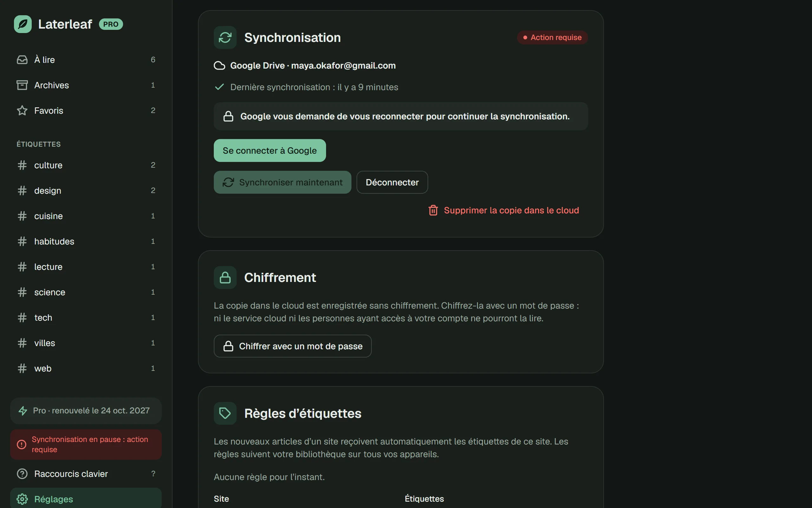Image resolution: width=812 pixels, height=508 pixels.
Task: Filter by the villes tag
Action: [x=86, y=343]
